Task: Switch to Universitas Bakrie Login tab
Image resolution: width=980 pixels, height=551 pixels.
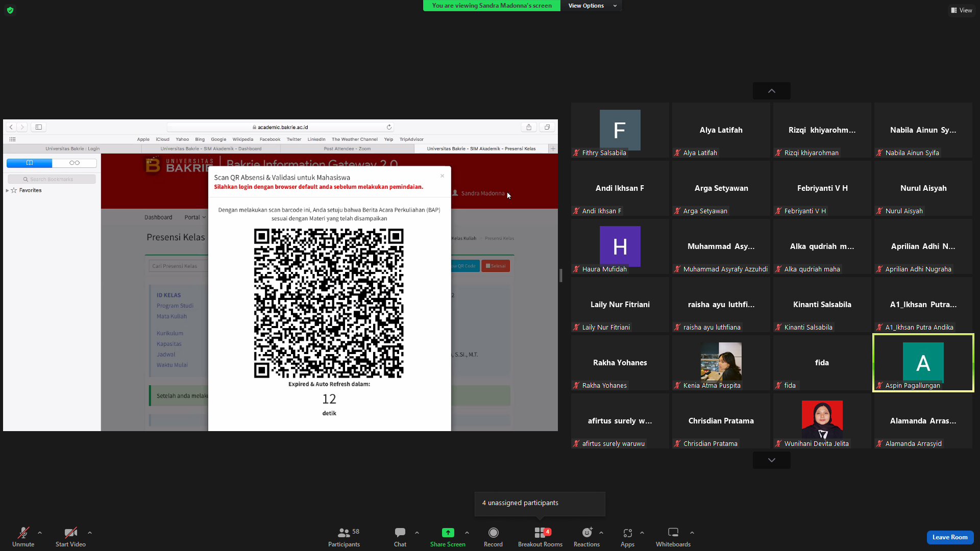Action: tap(72, 149)
